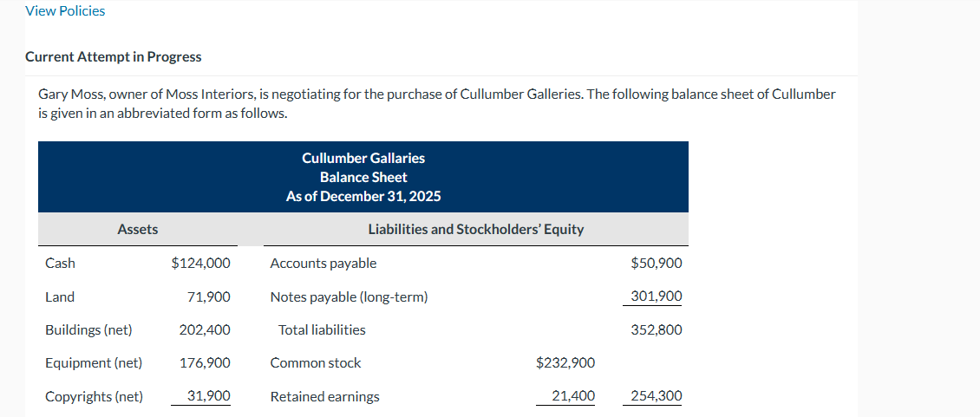Select the 176,900 equipment value

(x=205, y=362)
